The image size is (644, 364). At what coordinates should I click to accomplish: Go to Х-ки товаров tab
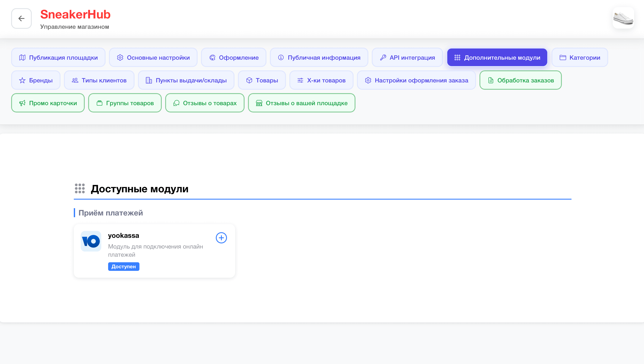click(x=321, y=80)
